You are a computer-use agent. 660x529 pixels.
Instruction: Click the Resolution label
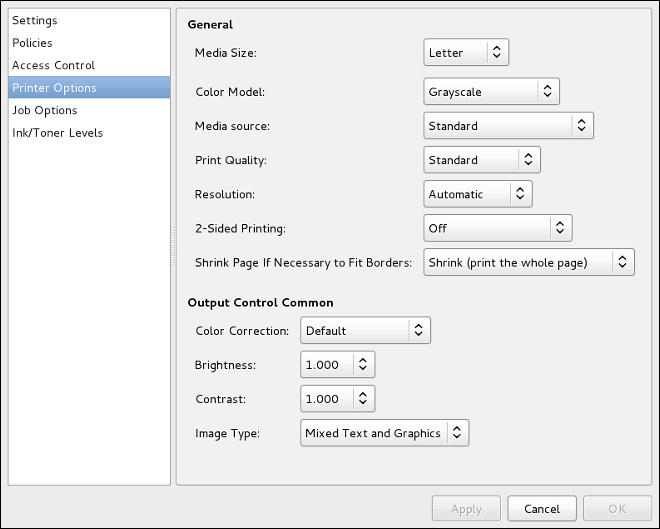pos(225,194)
